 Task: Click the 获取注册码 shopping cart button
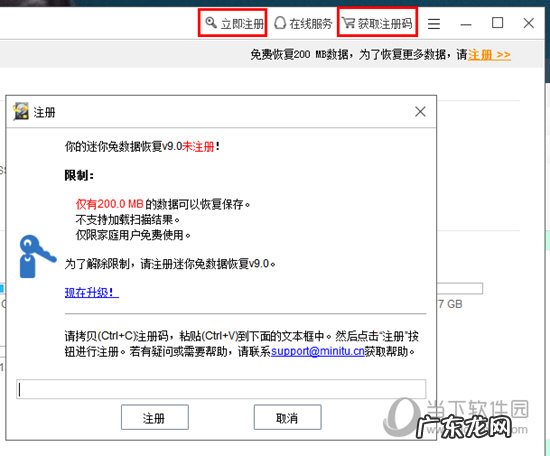[x=377, y=23]
